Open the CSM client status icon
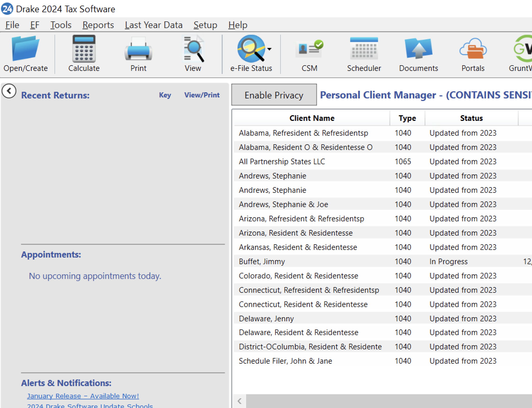Image resolution: width=532 pixels, height=408 pixels. tap(309, 48)
